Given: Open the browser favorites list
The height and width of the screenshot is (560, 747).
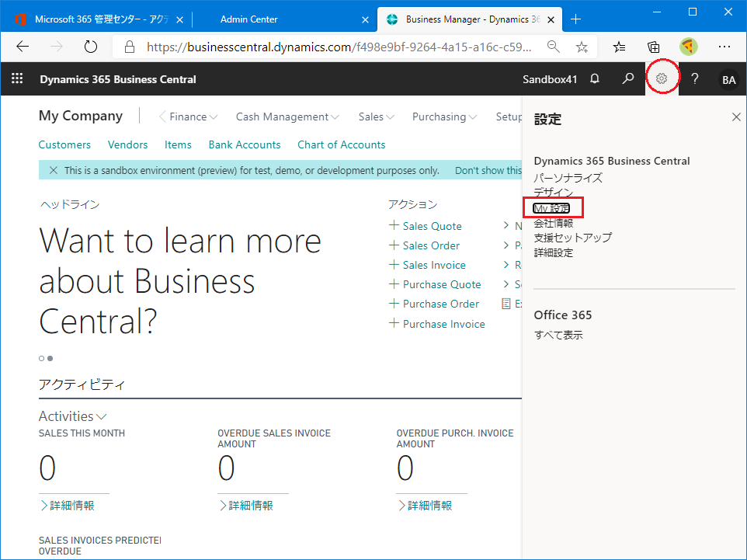Looking at the screenshot, I should [619, 47].
